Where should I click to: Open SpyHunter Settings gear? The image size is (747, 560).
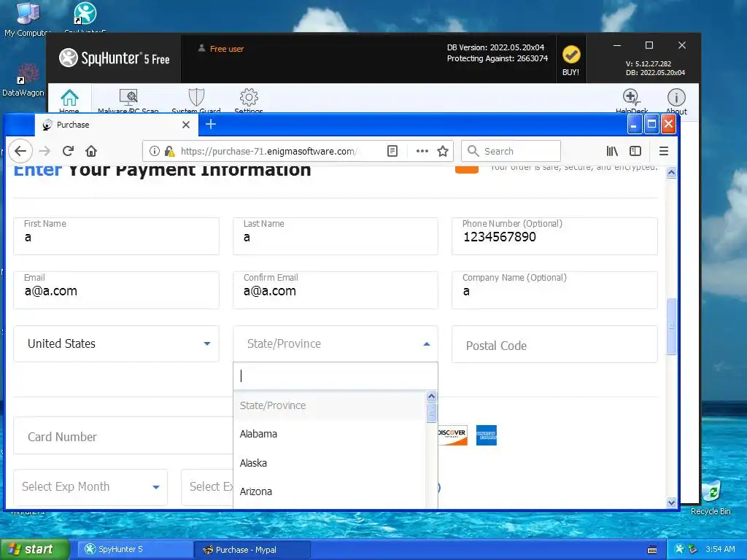coord(249,101)
